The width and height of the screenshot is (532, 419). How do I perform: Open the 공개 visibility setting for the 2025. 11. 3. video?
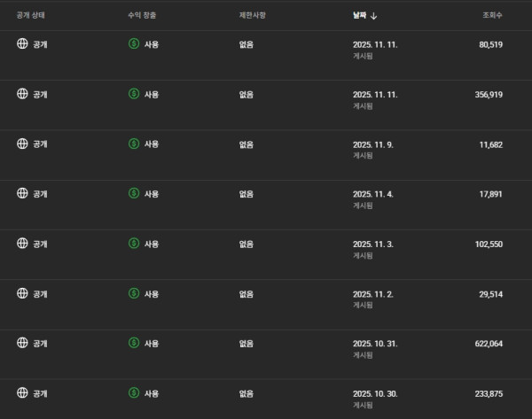pos(40,243)
